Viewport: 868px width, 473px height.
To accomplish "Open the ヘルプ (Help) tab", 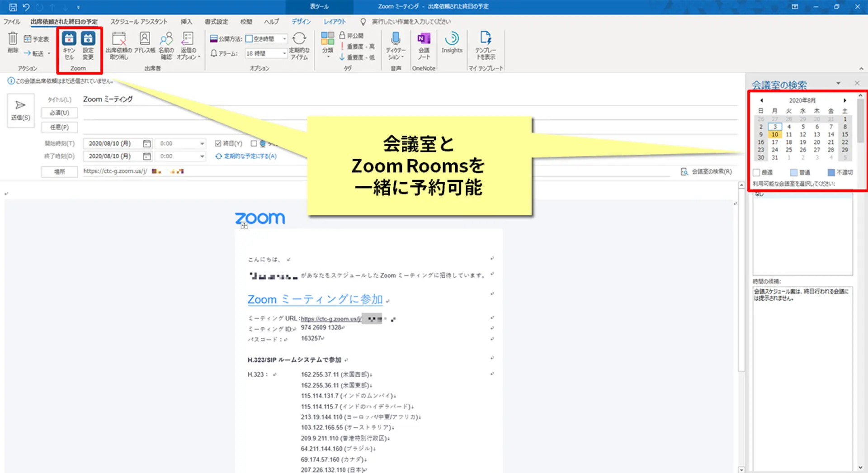I will [x=272, y=22].
